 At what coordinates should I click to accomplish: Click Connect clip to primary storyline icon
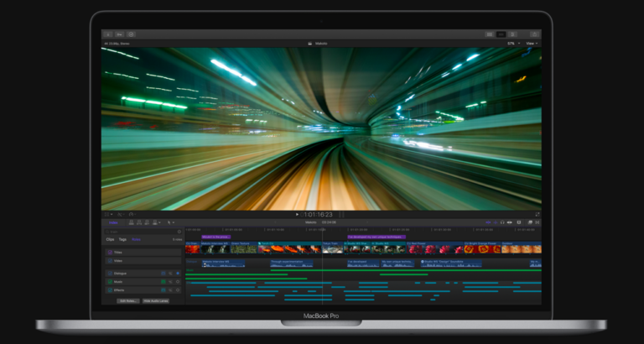(132, 222)
